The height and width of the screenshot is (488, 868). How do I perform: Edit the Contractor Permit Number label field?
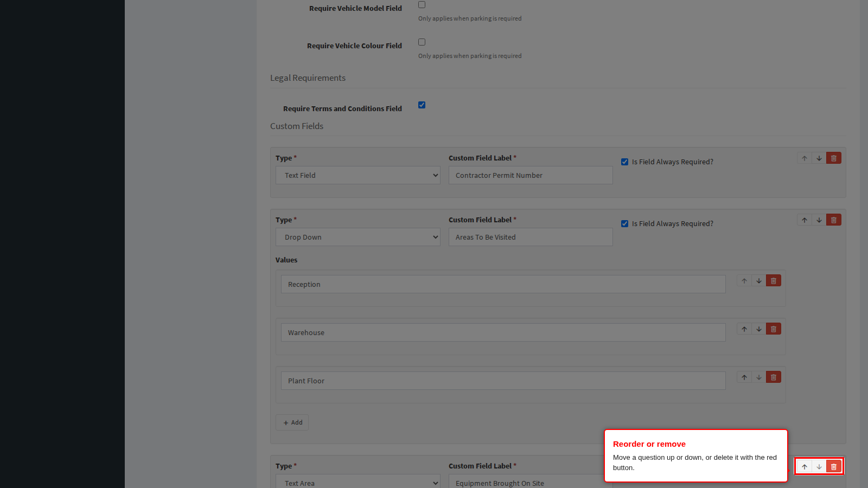tap(531, 175)
